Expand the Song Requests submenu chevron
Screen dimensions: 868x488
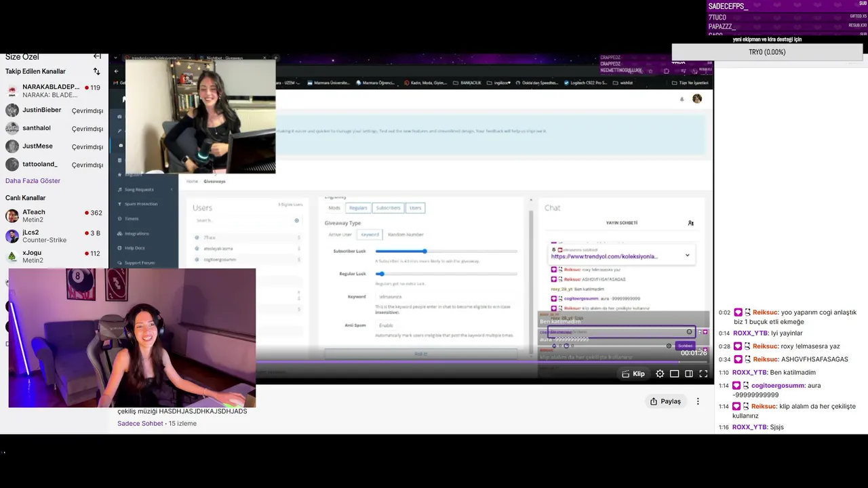172,190
